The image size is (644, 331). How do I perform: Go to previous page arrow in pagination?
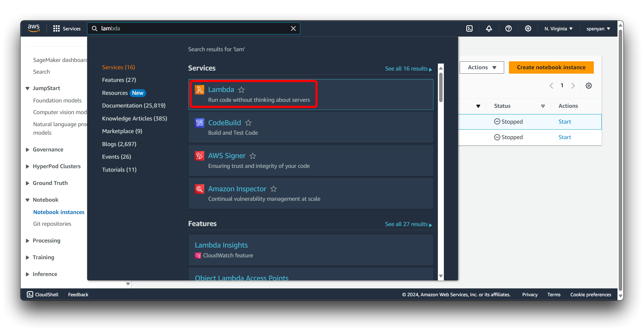(551, 86)
